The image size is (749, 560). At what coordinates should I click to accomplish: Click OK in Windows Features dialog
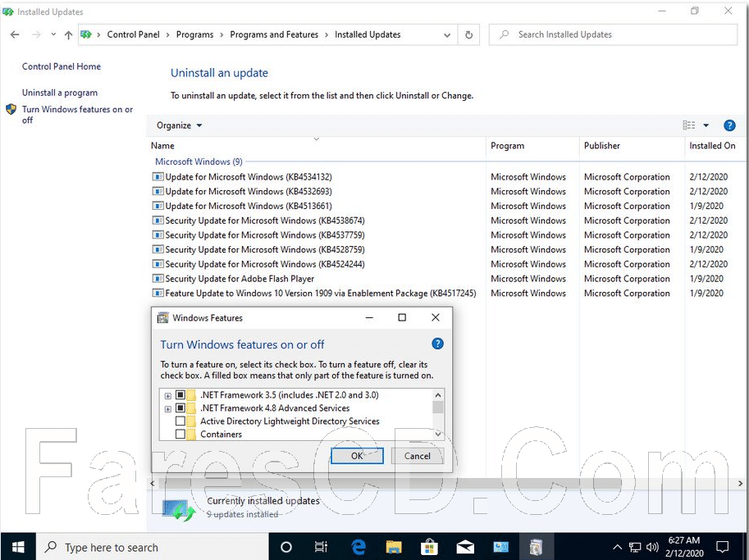(357, 456)
